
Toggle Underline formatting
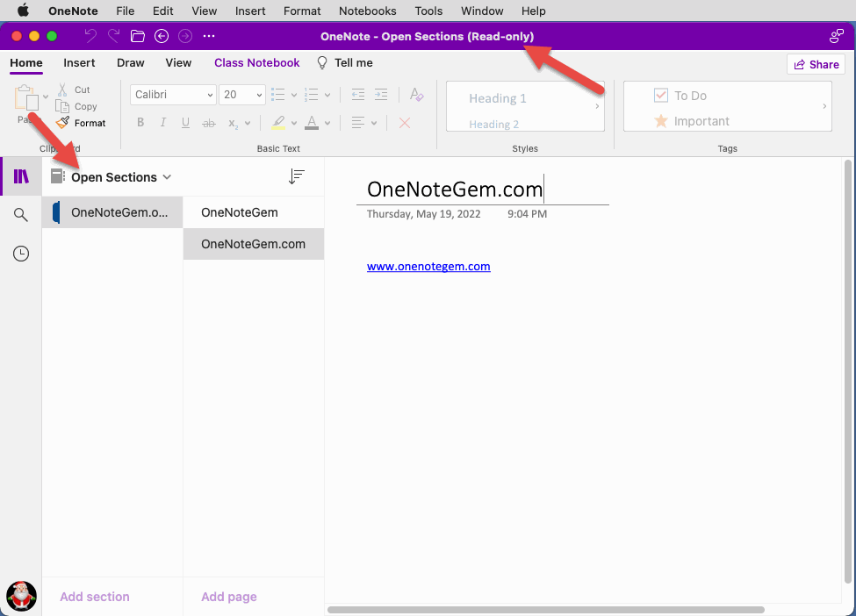click(185, 123)
